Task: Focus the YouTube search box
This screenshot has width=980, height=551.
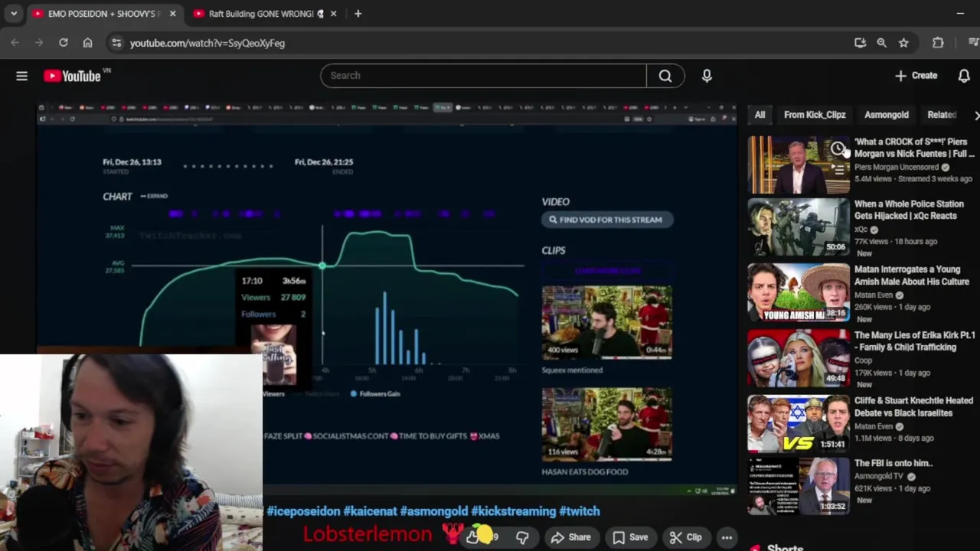Action: 483,76
